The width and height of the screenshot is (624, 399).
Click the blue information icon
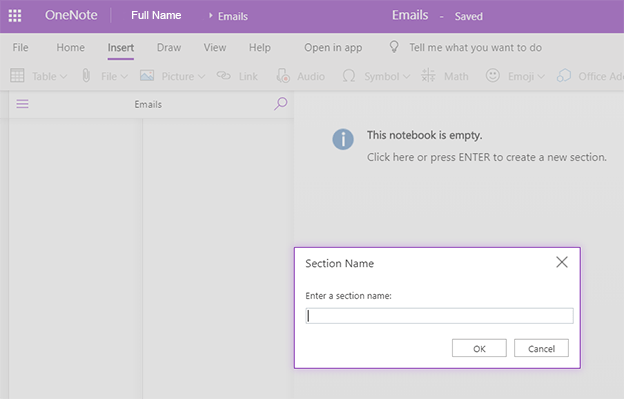pyautogui.click(x=343, y=139)
